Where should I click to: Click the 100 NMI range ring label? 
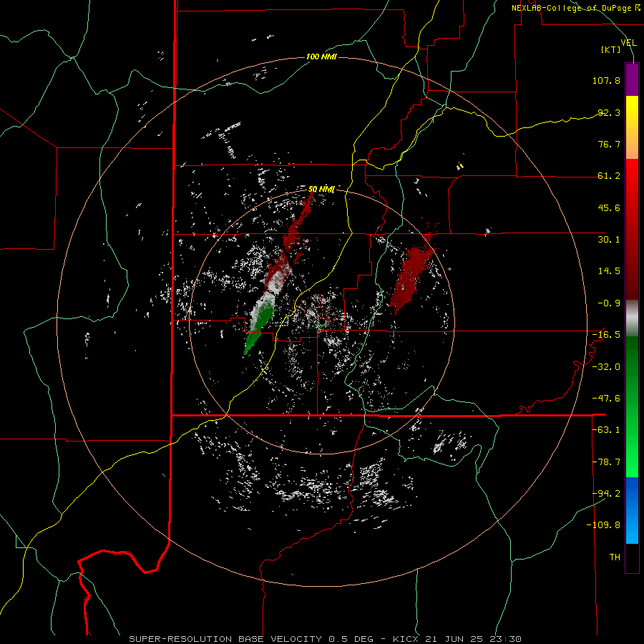pyautogui.click(x=321, y=57)
